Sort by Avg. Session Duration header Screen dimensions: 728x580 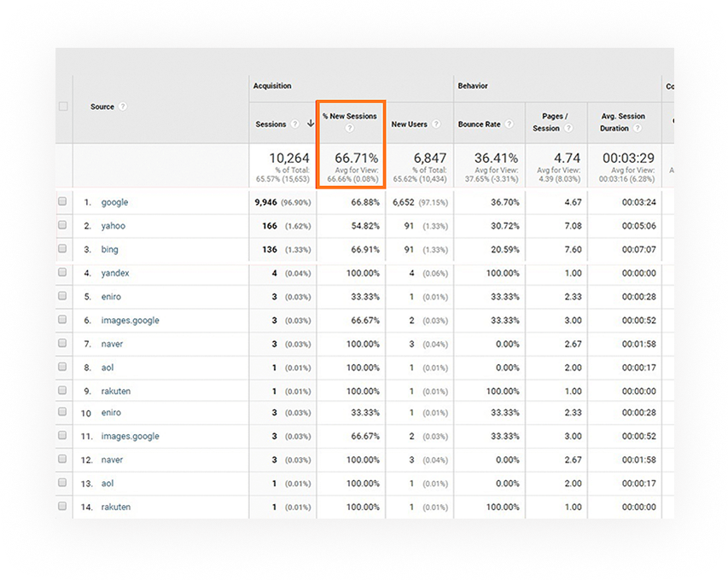(x=623, y=122)
